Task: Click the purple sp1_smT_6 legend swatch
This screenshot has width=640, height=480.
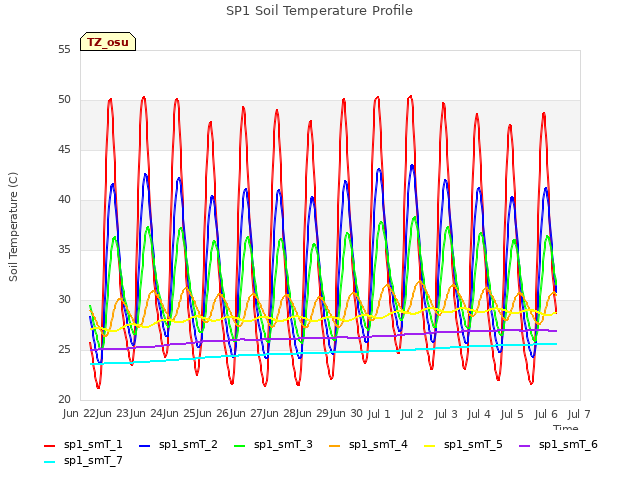Action: click(524, 446)
